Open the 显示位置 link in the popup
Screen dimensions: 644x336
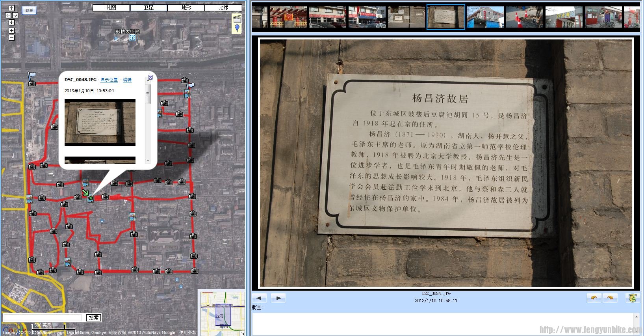point(109,80)
